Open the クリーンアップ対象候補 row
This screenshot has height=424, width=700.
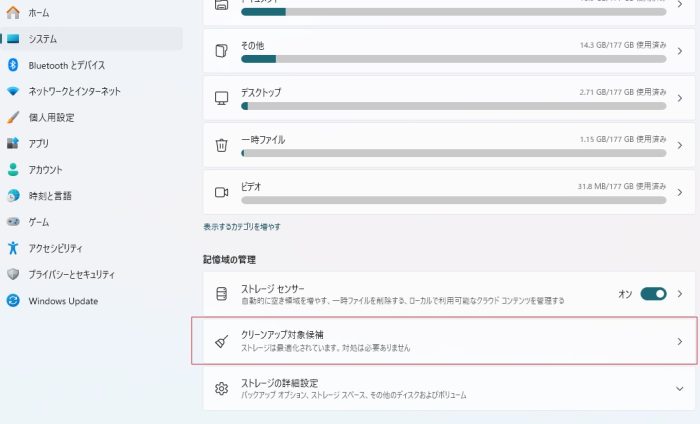449,341
